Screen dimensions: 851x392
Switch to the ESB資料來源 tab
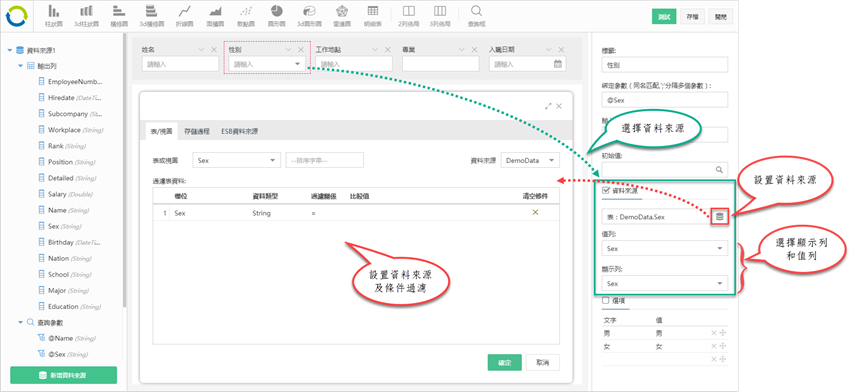[239, 131]
